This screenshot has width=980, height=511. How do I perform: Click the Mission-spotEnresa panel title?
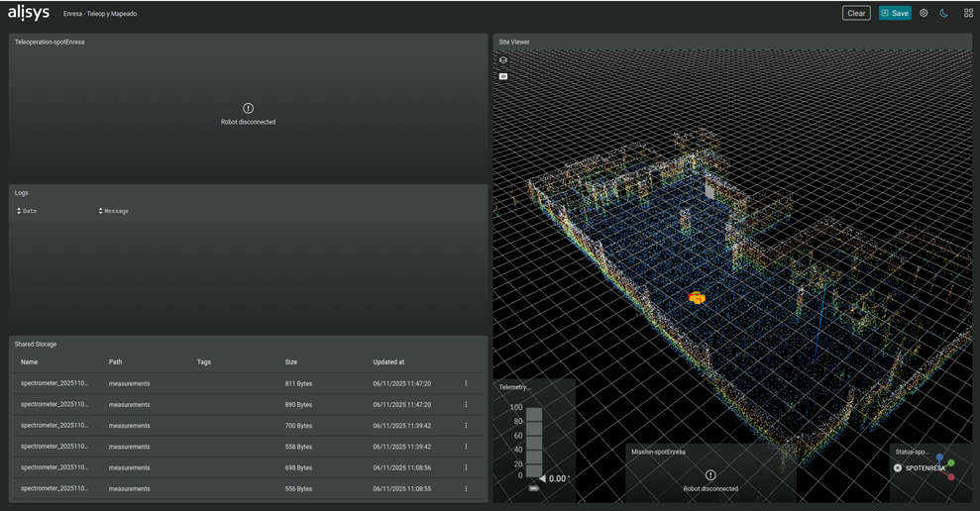(658, 452)
